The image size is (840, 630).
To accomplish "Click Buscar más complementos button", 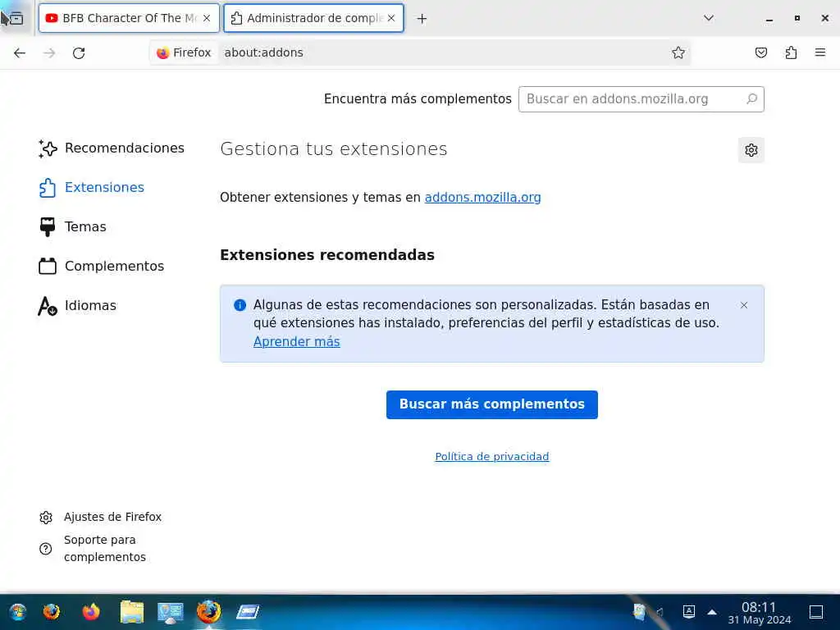I will pos(492,404).
